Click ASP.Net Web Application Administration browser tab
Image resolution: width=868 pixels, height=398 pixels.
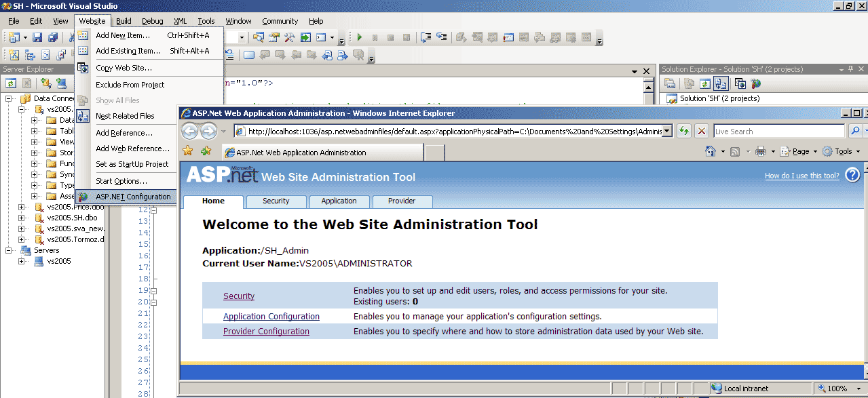pos(322,153)
